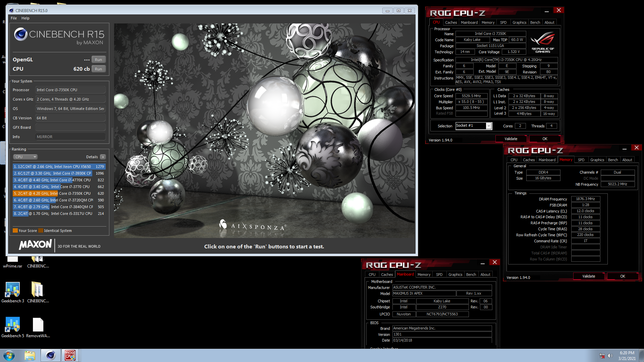Select the Intel Core i7-3840QM ranking row
Image resolution: width=644 pixels, height=362 pixels.
tap(59, 207)
